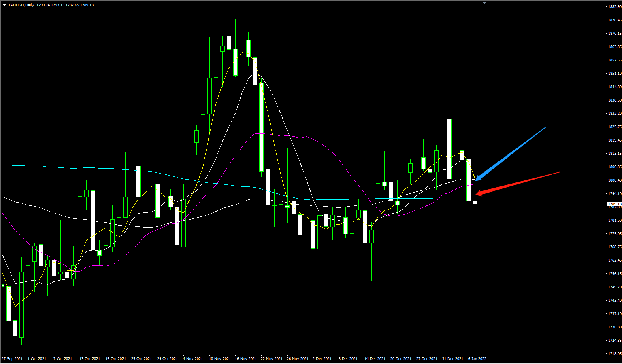Image resolution: width=622 pixels, height=364 pixels.
Task: Click the blue arrow annotation on chart
Action: coord(512,153)
